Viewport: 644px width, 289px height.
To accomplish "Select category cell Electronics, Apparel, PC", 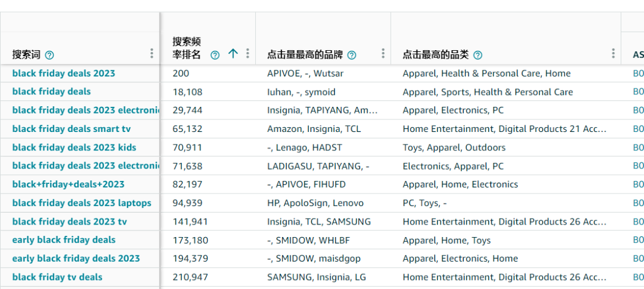I will coord(453,166).
